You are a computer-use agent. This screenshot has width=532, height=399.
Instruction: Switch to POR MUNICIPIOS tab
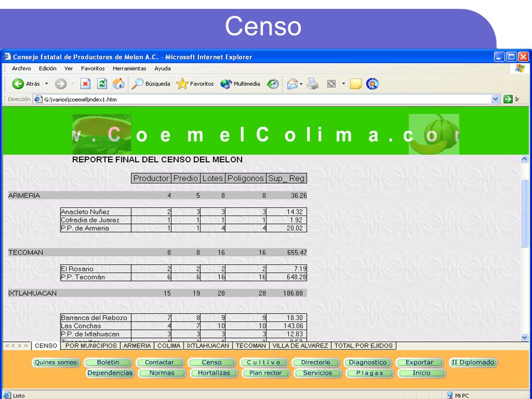91,346
